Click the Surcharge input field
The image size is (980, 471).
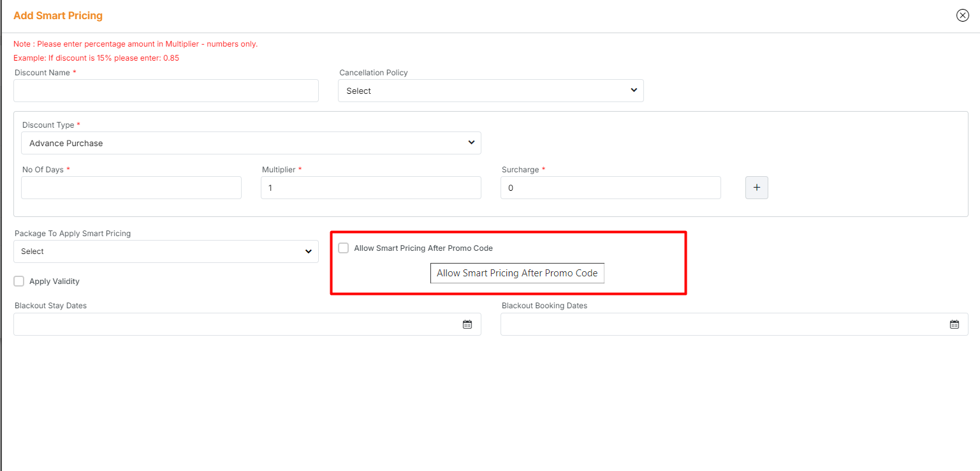(610, 188)
